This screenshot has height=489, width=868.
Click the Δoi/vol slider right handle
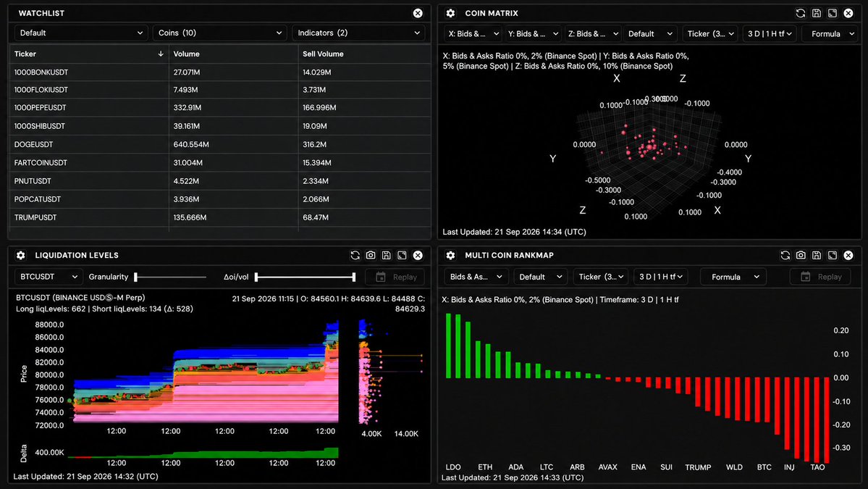point(354,277)
